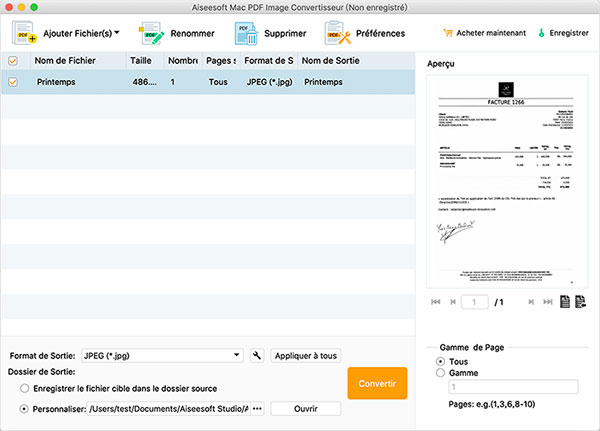This screenshot has width=600, height=431.
Task: Sort by Nom de Fichier column header
Action: 78,60
